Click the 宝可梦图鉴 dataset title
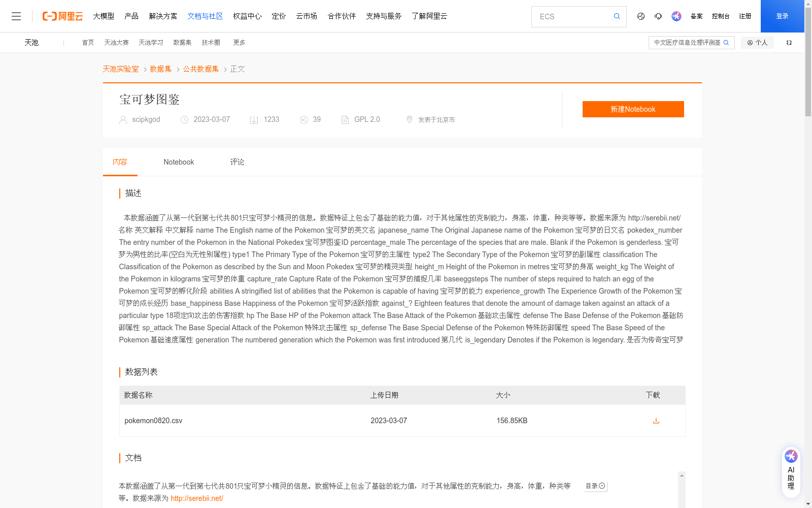 150,100
